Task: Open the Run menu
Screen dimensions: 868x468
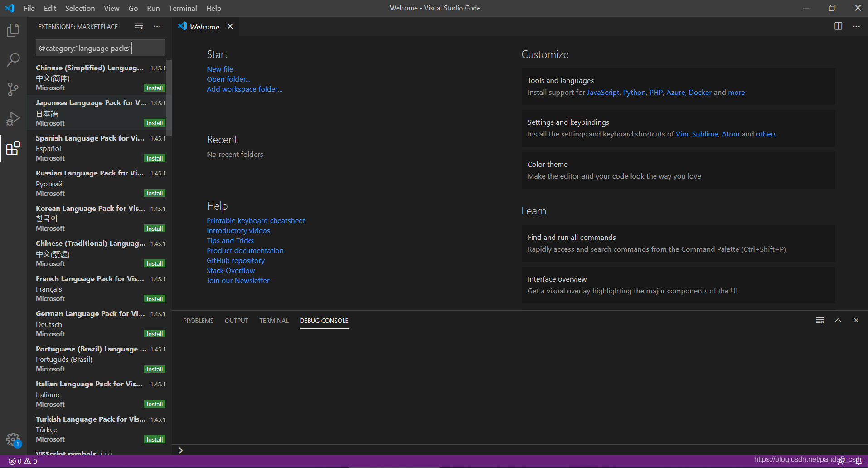Action: (153, 8)
